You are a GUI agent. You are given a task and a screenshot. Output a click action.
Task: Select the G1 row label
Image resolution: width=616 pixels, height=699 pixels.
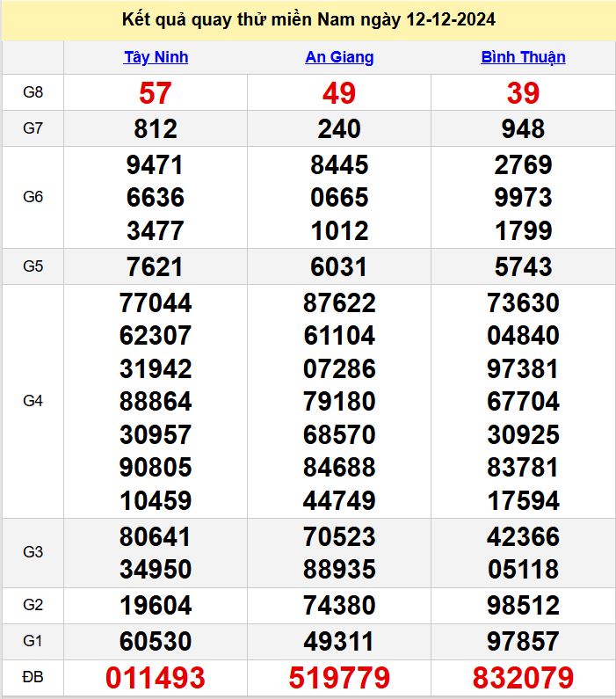[33, 641]
